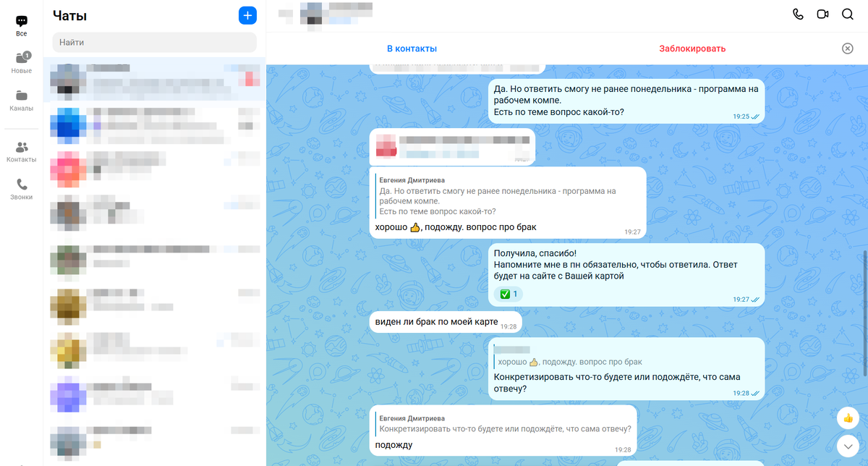
Task: Click 'Заблокировать' to block user
Action: click(x=692, y=48)
